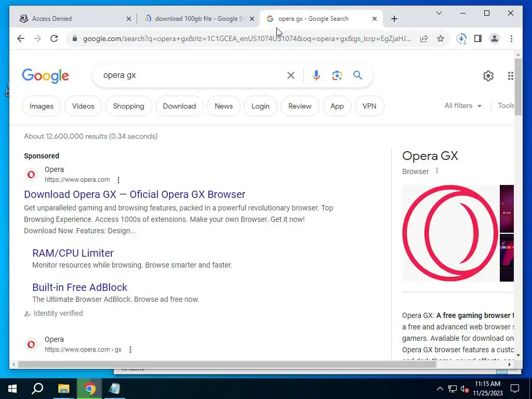
Task: Apply the VPN filter chip
Action: (x=369, y=106)
